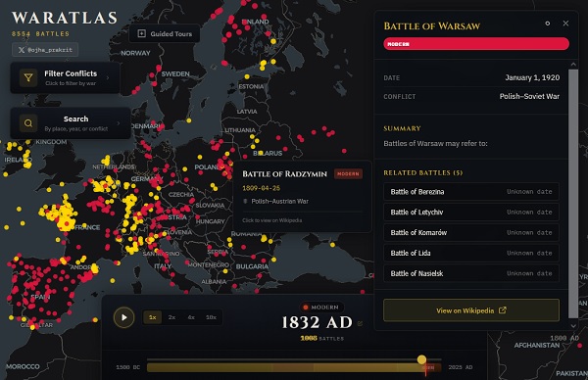Viewport: 588px width, 380px height.
Task: Click the X logo icon by @ojha_prakrit
Action: coord(22,50)
